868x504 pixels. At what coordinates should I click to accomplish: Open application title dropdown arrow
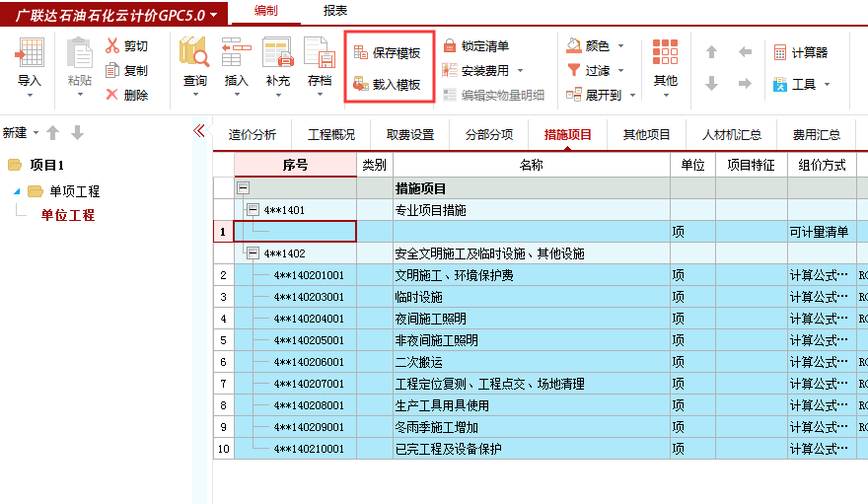tap(214, 15)
